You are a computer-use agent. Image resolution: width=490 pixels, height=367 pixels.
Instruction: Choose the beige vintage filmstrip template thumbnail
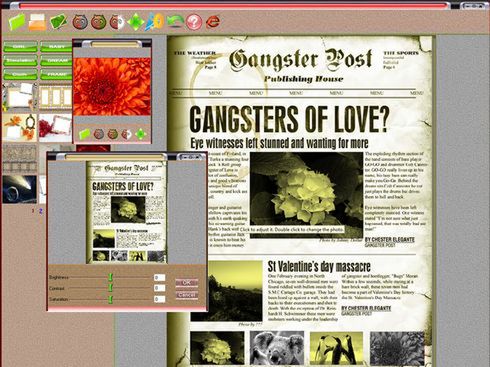tap(19, 159)
